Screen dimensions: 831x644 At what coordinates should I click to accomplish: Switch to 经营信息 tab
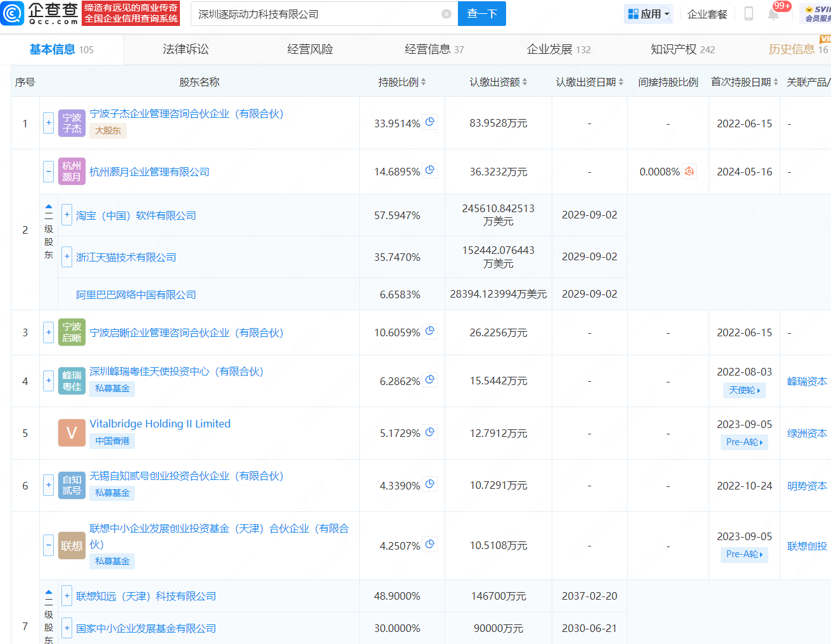click(x=434, y=49)
